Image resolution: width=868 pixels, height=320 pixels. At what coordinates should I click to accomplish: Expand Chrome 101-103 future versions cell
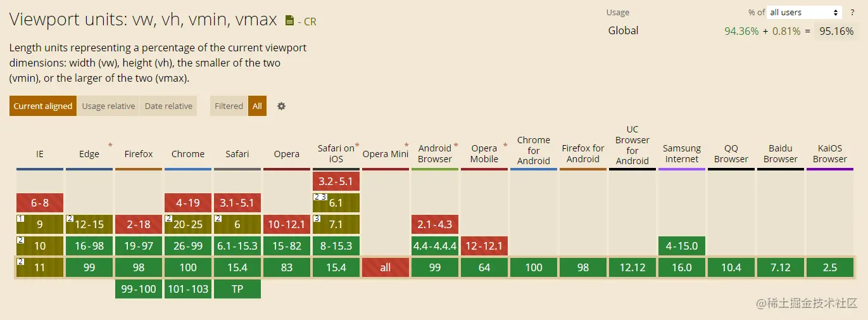188,289
